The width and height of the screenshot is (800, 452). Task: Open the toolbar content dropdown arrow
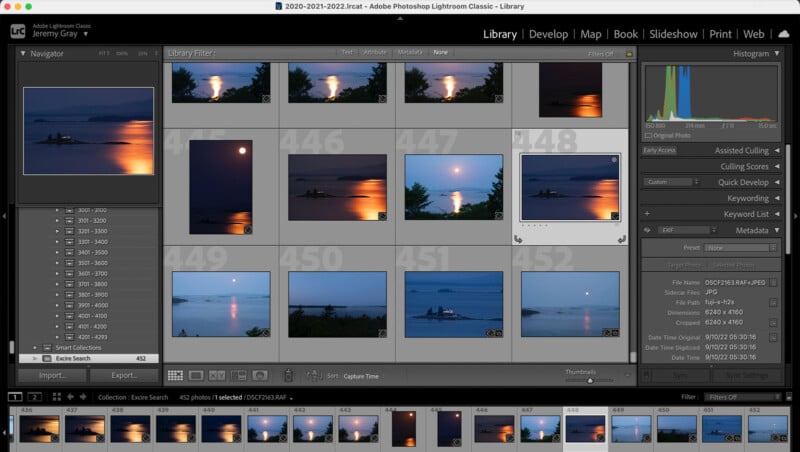click(x=627, y=376)
